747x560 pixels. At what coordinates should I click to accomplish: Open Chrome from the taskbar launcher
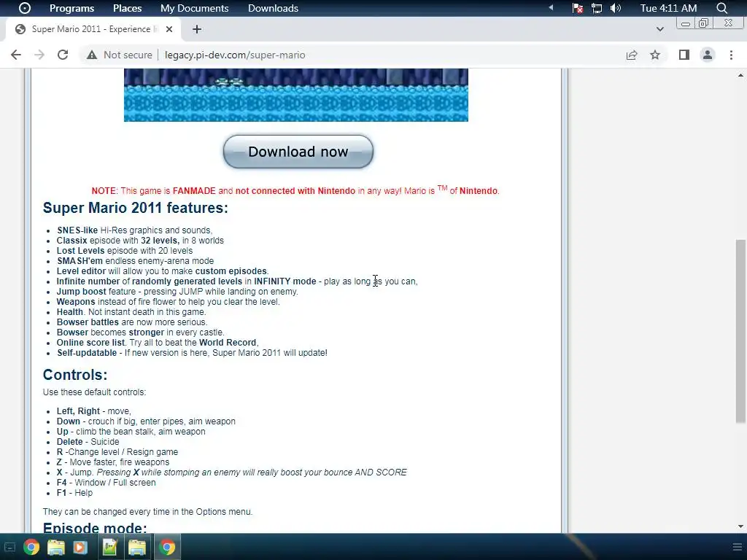click(x=31, y=547)
